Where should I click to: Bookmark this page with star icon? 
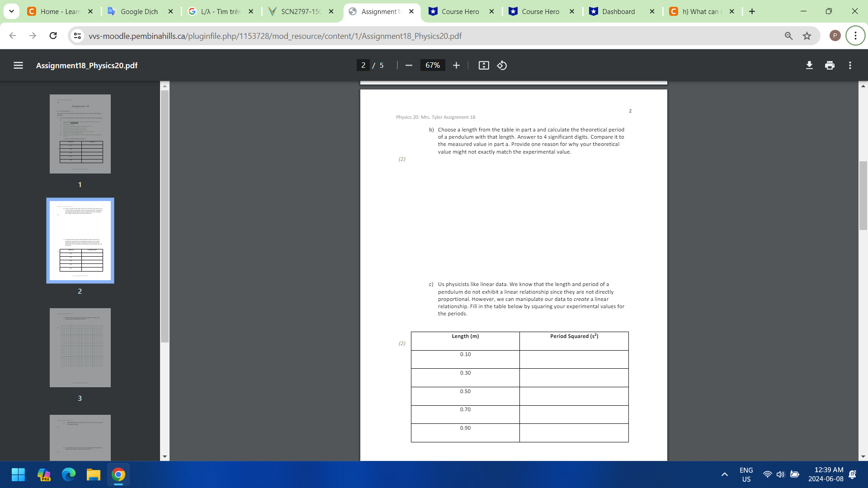pos(807,36)
